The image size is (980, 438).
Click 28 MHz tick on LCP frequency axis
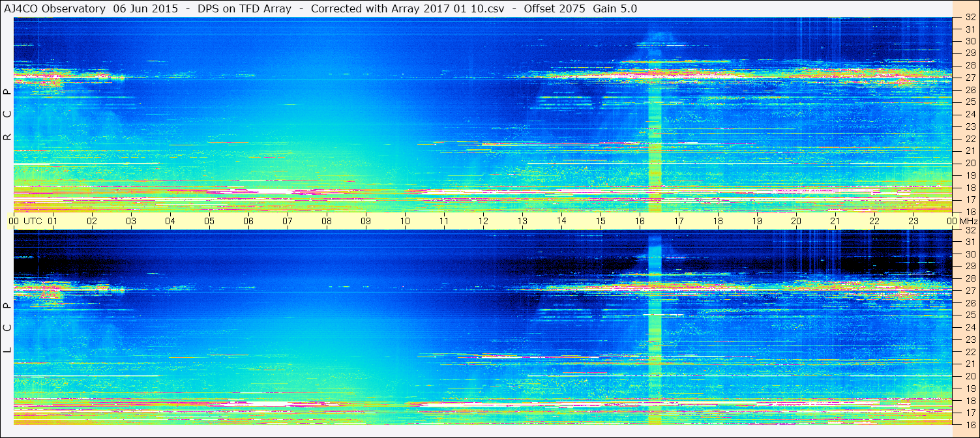pyautogui.click(x=970, y=278)
